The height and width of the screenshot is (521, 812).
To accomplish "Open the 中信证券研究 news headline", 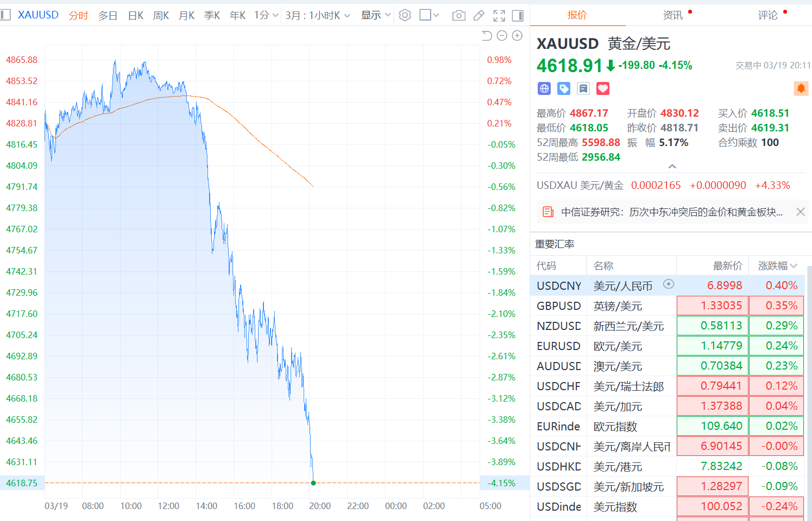I will point(671,212).
